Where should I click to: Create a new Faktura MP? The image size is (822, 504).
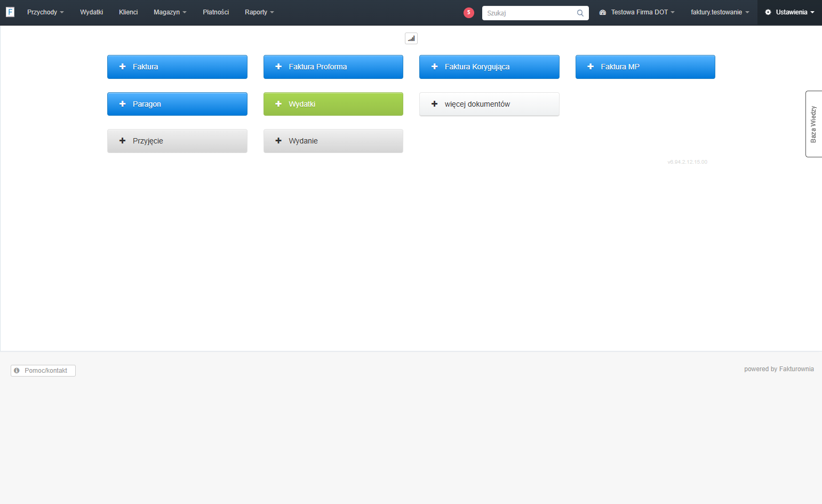click(645, 67)
